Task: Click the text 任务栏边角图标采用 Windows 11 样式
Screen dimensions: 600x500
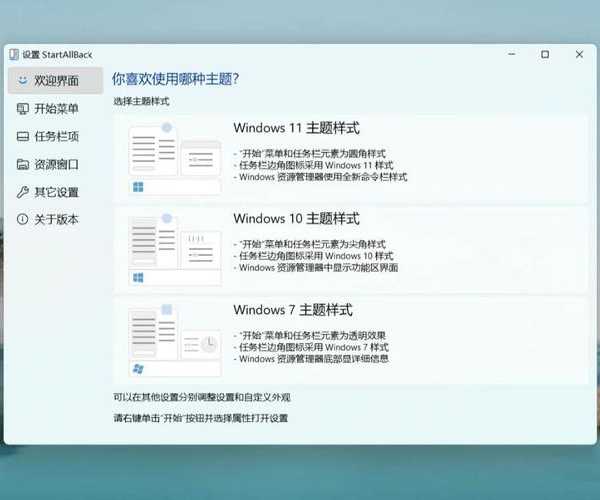Action: coord(316,165)
